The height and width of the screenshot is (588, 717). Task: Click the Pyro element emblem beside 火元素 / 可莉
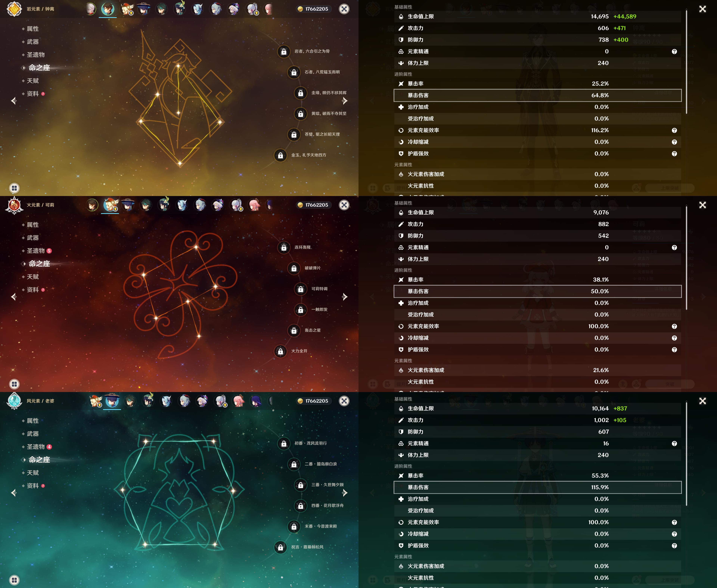[14, 205]
